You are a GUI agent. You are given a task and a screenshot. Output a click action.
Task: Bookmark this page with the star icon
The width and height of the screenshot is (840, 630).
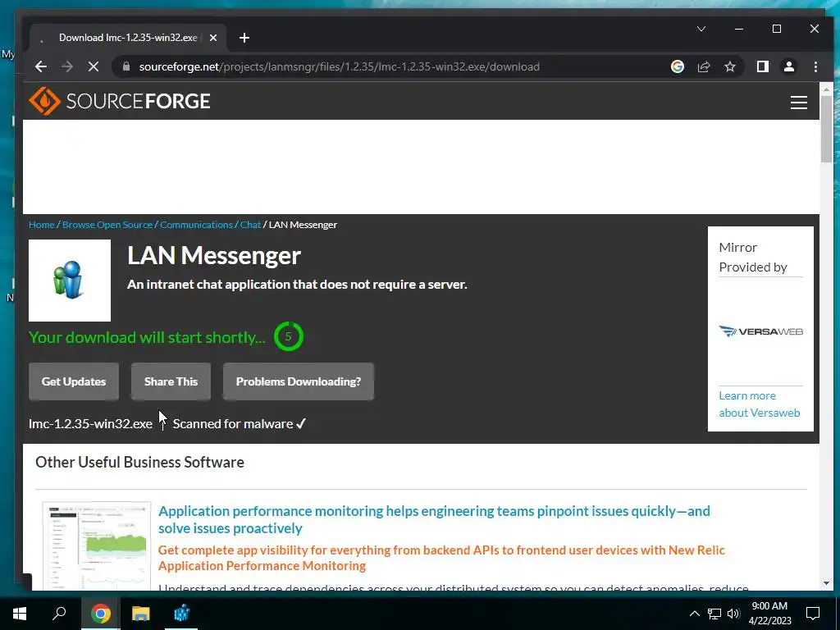729,67
